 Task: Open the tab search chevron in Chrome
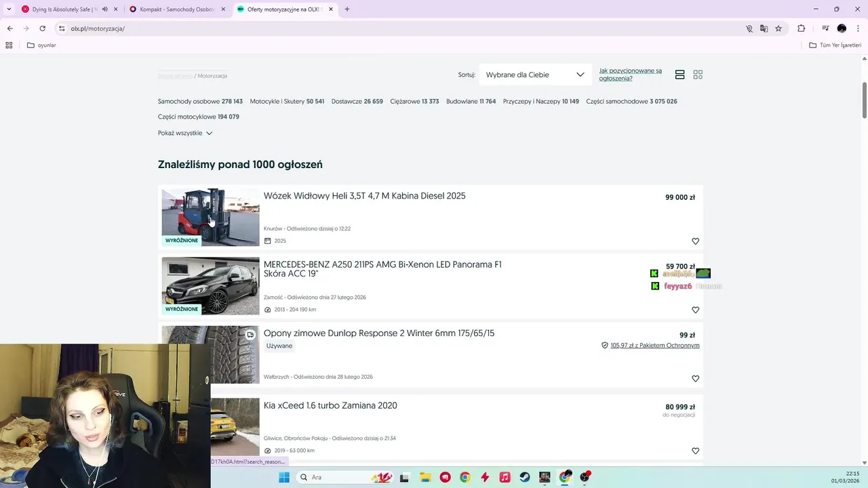9,9
